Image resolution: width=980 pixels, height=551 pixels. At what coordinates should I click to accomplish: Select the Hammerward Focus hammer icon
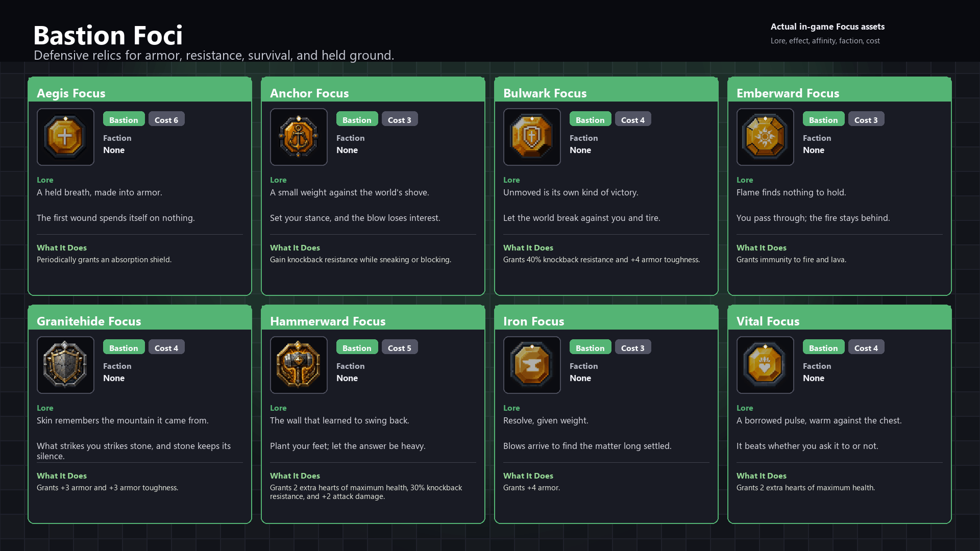299,365
